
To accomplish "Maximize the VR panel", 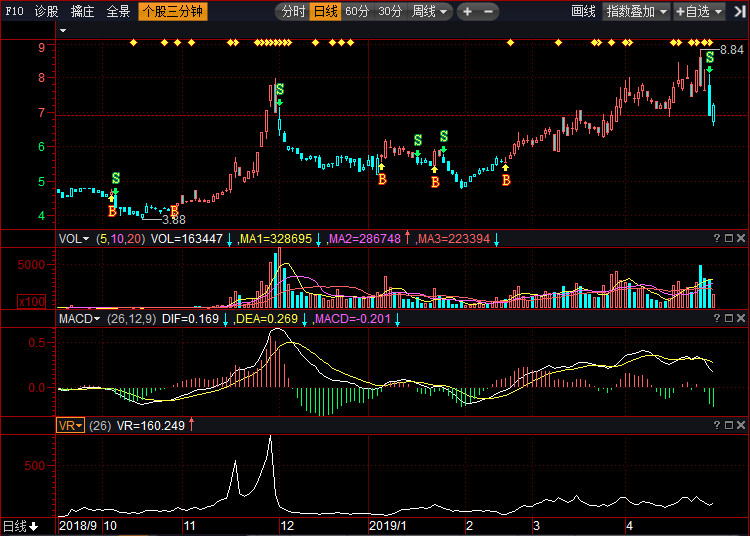I will tap(729, 425).
